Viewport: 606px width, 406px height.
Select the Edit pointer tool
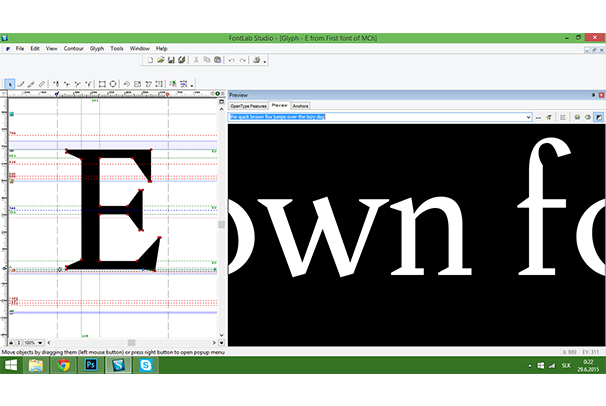(9, 84)
